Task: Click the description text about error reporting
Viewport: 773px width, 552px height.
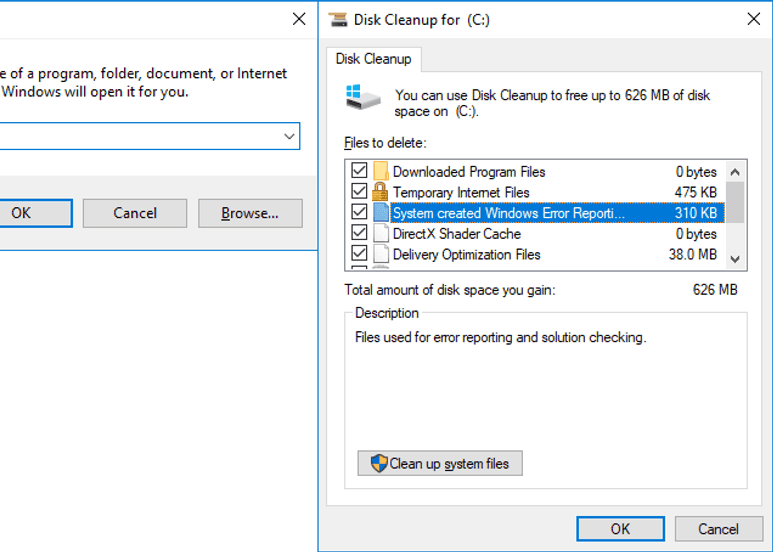Action: coord(500,338)
